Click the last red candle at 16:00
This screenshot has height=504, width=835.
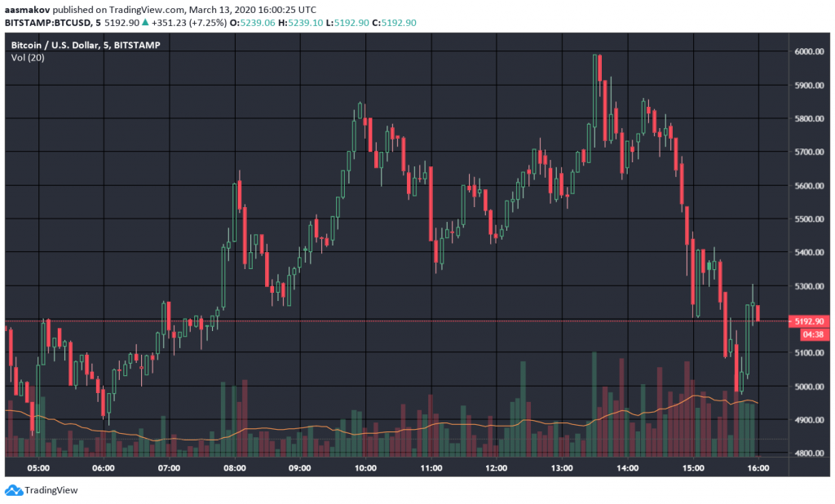(x=758, y=313)
